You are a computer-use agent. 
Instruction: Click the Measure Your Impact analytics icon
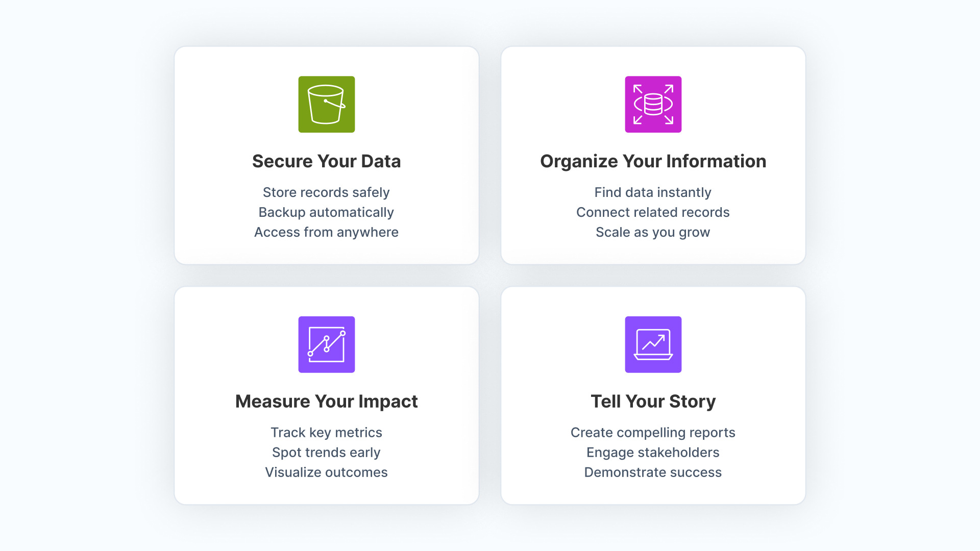[x=326, y=344]
